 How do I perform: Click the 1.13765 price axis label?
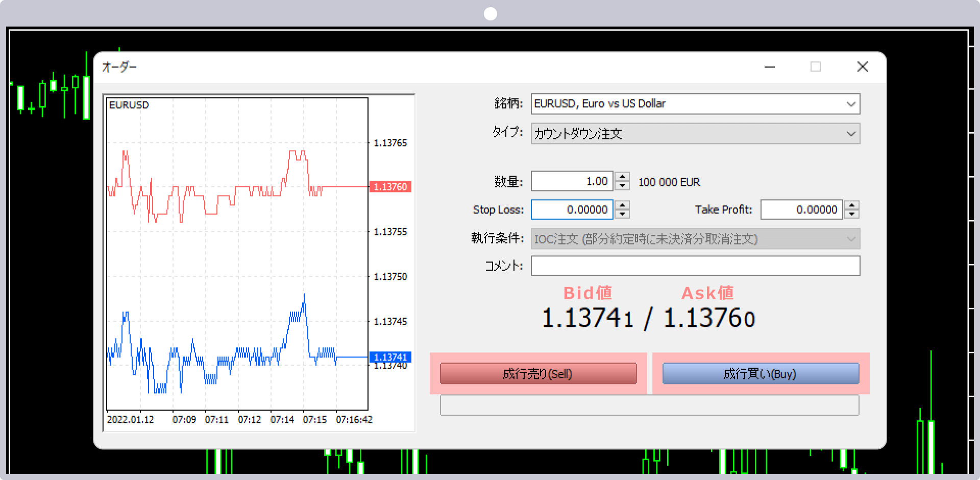[x=390, y=143]
